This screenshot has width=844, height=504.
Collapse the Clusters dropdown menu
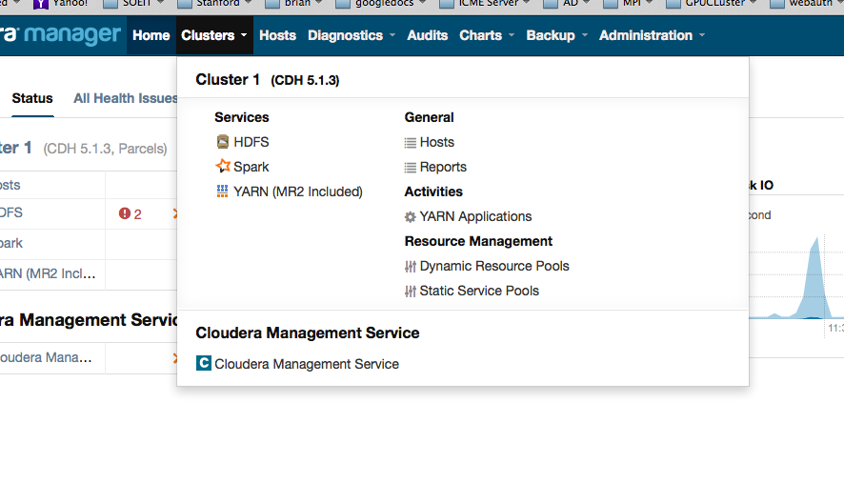(214, 35)
